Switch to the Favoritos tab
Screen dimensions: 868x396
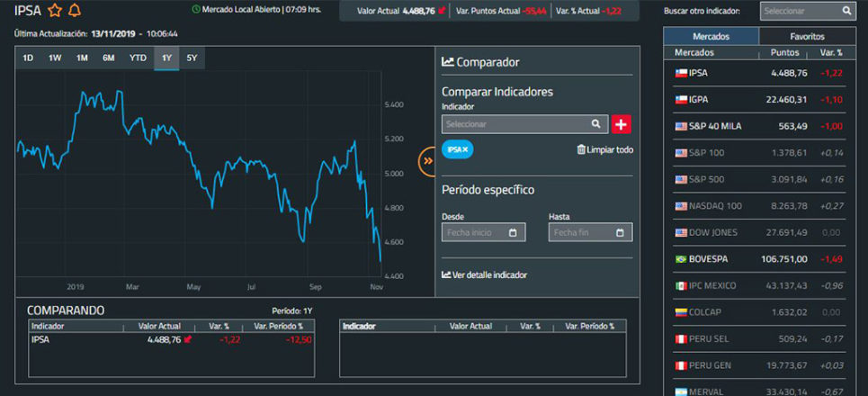(x=807, y=37)
